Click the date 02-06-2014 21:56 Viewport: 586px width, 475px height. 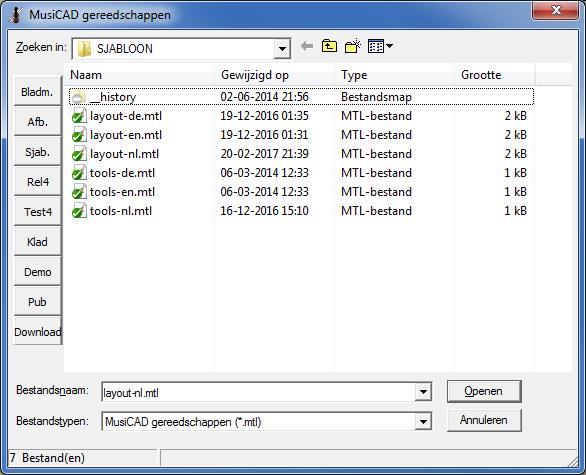click(264, 97)
